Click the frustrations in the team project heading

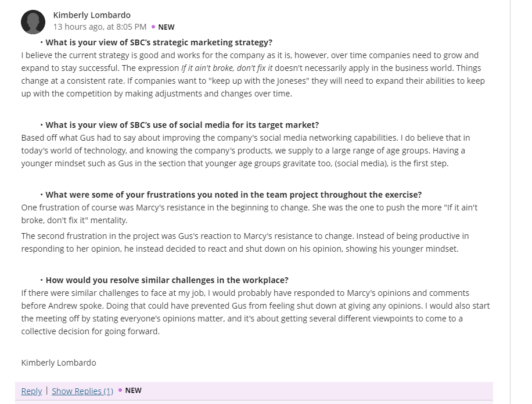tap(233, 195)
